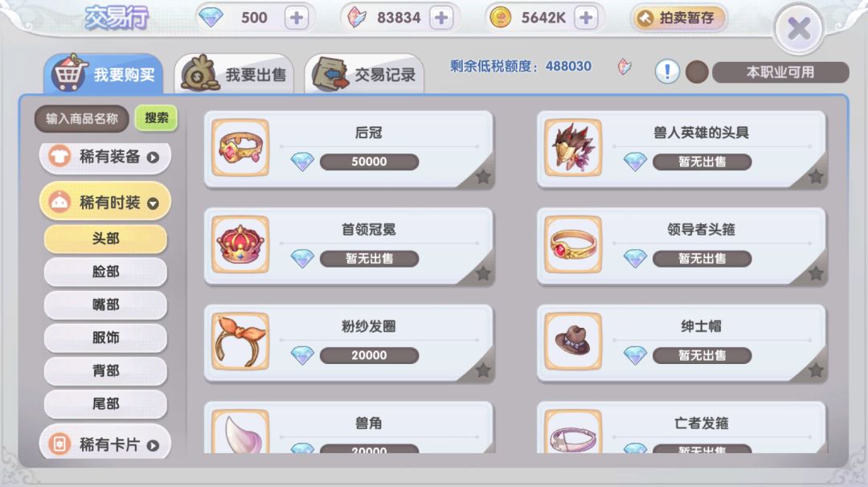
Task: Open the 交易记录 tab
Action: (364, 74)
